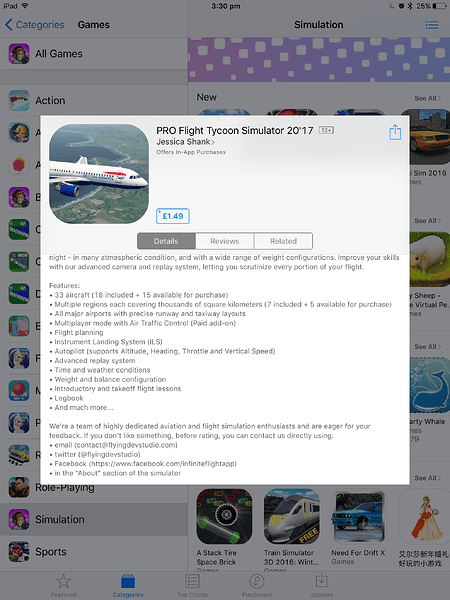Tap the share icon in app popup
The image size is (450, 600).
click(x=395, y=132)
